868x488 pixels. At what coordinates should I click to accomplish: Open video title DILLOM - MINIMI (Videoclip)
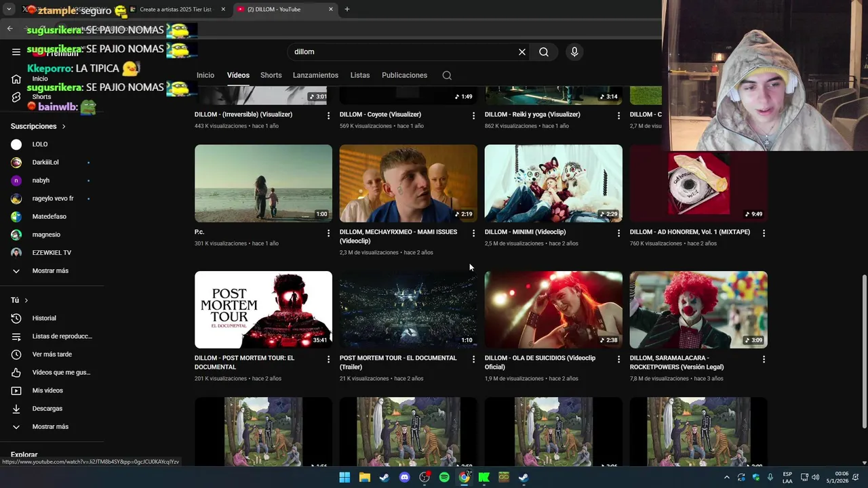pos(525,232)
